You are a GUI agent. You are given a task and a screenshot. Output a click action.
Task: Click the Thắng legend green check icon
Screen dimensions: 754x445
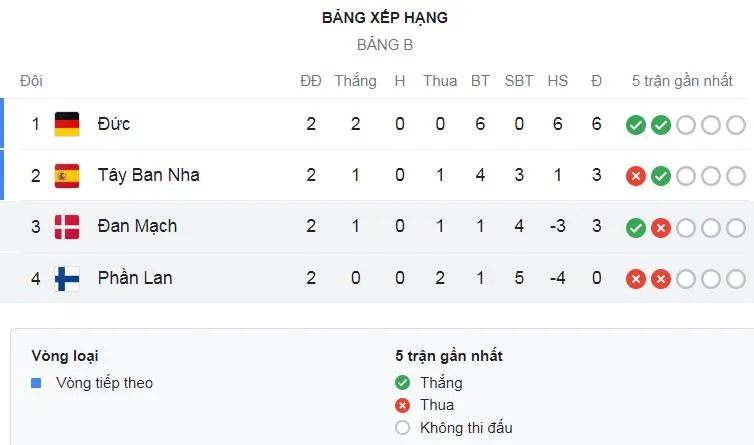point(403,383)
